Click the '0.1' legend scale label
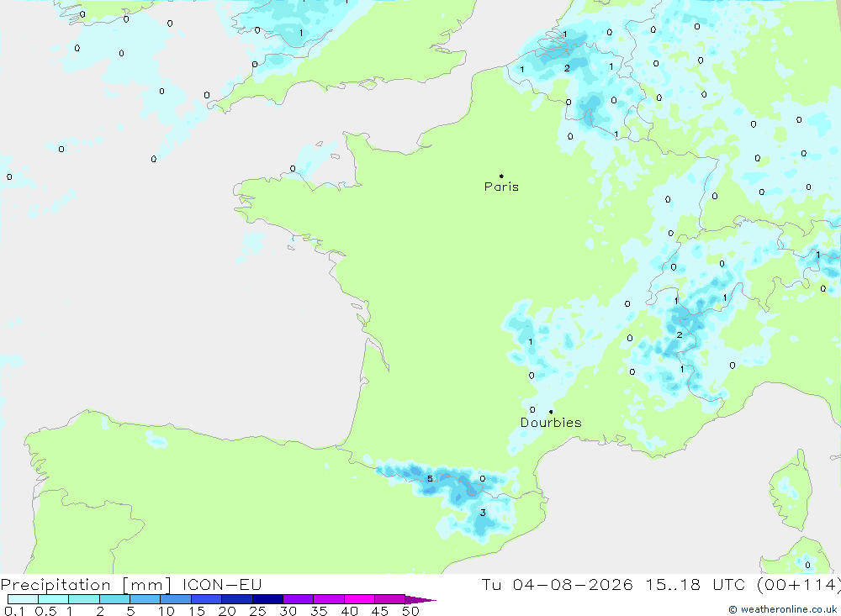Image resolution: width=841 pixels, height=616 pixels. pyautogui.click(x=14, y=611)
